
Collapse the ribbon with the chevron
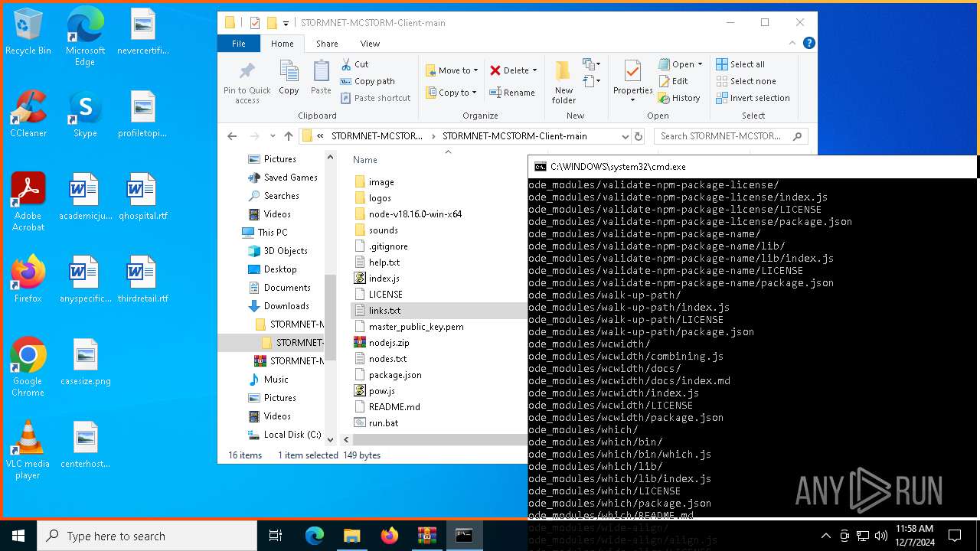click(x=794, y=44)
